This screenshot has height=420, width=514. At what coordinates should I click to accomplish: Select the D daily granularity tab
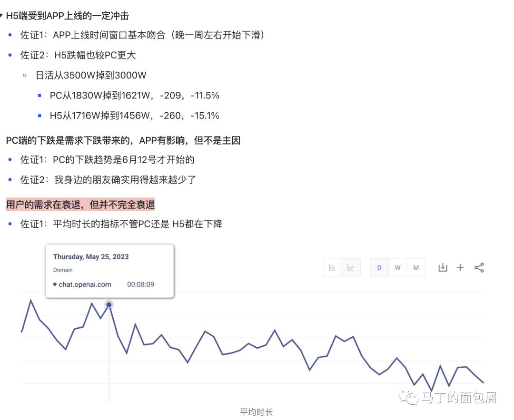coord(379,268)
